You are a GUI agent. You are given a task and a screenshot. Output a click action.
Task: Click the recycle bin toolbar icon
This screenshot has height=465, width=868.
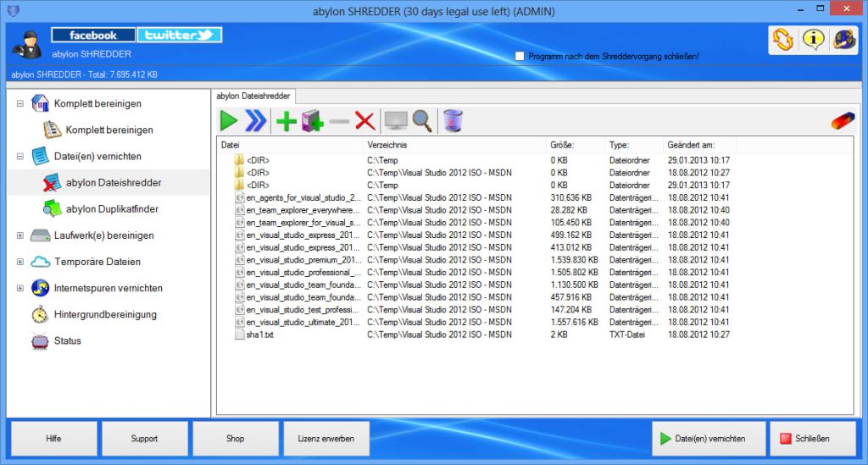click(453, 120)
